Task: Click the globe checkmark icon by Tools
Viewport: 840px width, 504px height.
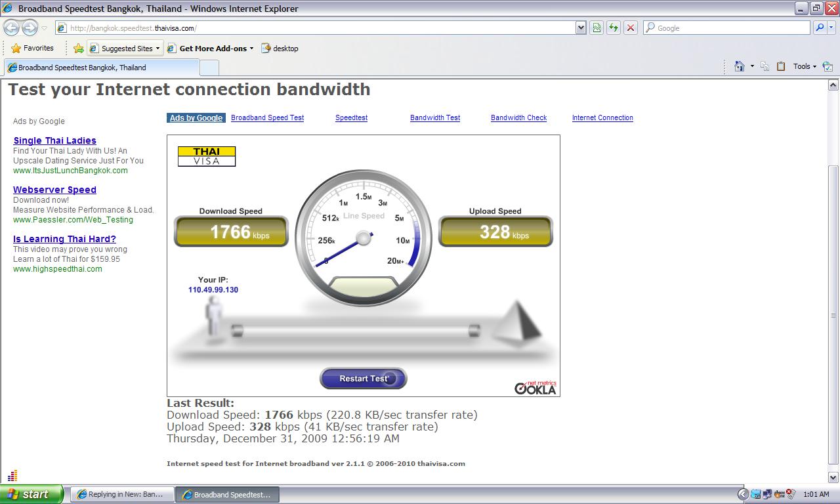Action: pyautogui.click(x=828, y=66)
